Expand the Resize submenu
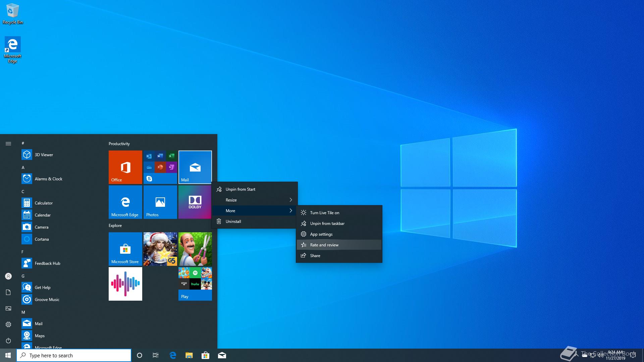 pyautogui.click(x=255, y=200)
